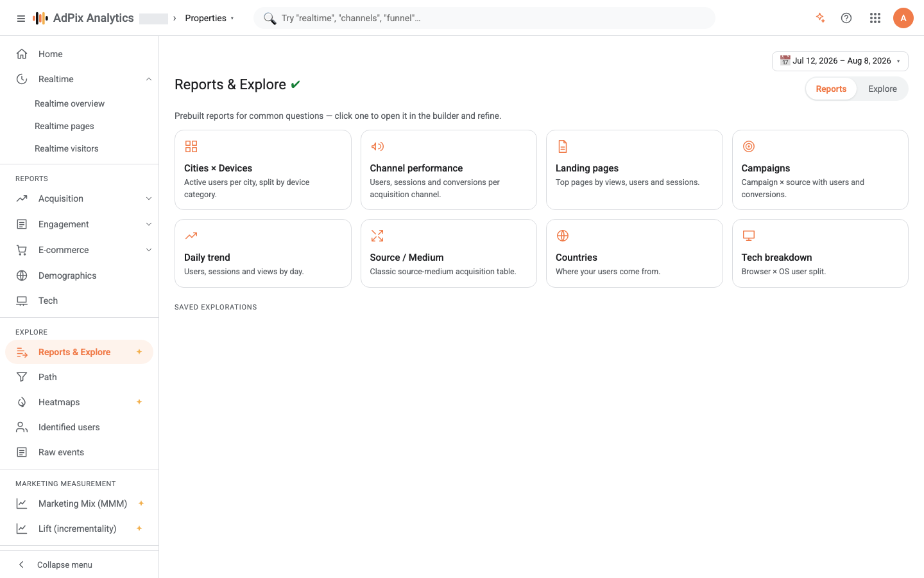Click the Demographics globe icon

point(22,276)
